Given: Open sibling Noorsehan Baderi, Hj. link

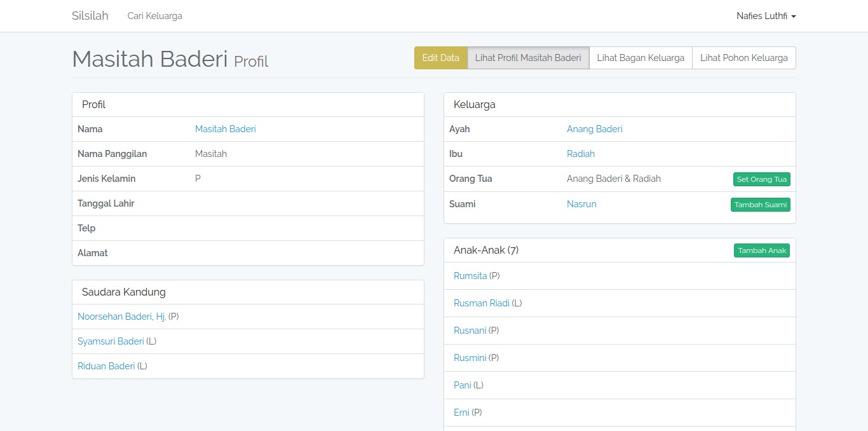Looking at the screenshot, I should point(121,317).
